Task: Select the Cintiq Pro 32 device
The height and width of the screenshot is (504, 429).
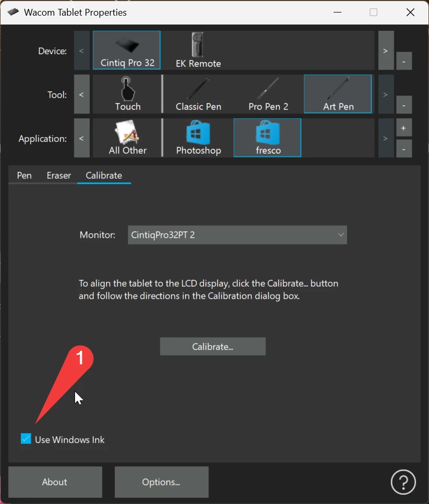Action: 127,50
